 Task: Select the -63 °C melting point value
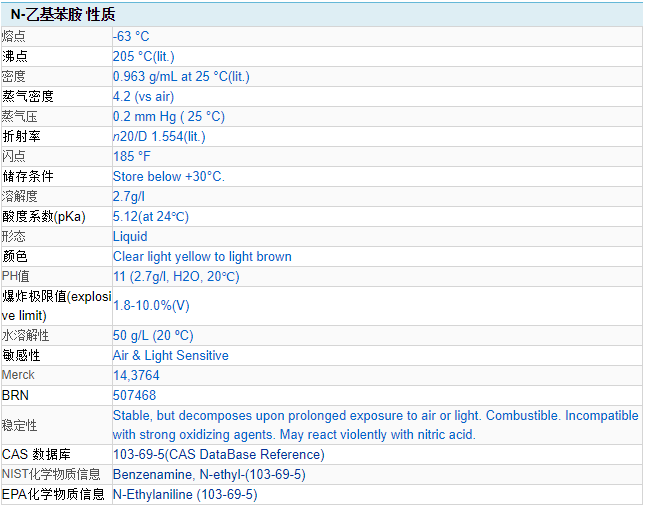pyautogui.click(x=131, y=36)
